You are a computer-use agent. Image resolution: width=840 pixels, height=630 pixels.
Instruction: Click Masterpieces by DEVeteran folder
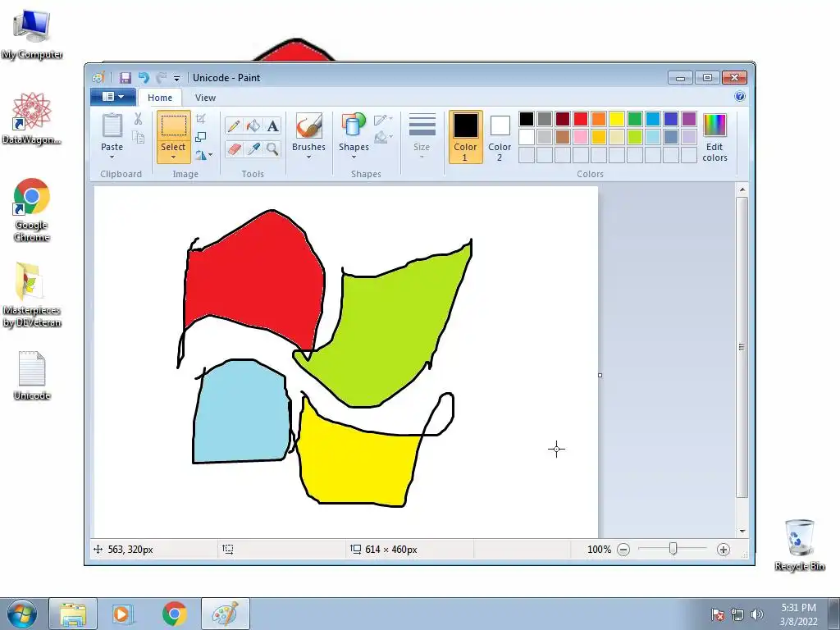32,294
